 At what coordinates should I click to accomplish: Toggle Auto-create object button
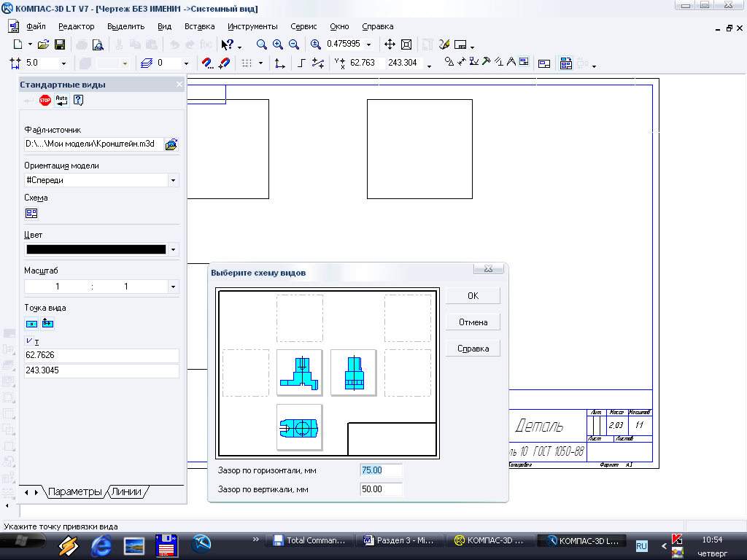(61, 100)
